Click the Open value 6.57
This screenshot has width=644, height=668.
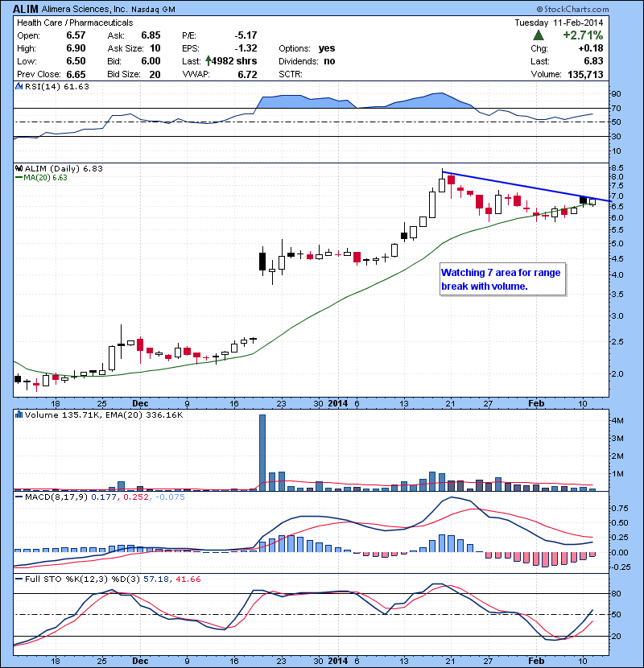point(76,35)
